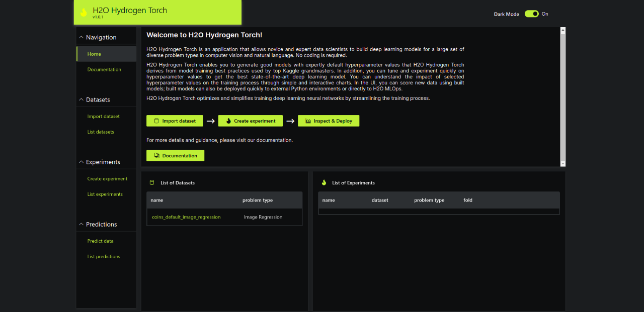Click scrollbar down arrow in welcome panel
The image size is (644, 312).
click(563, 164)
